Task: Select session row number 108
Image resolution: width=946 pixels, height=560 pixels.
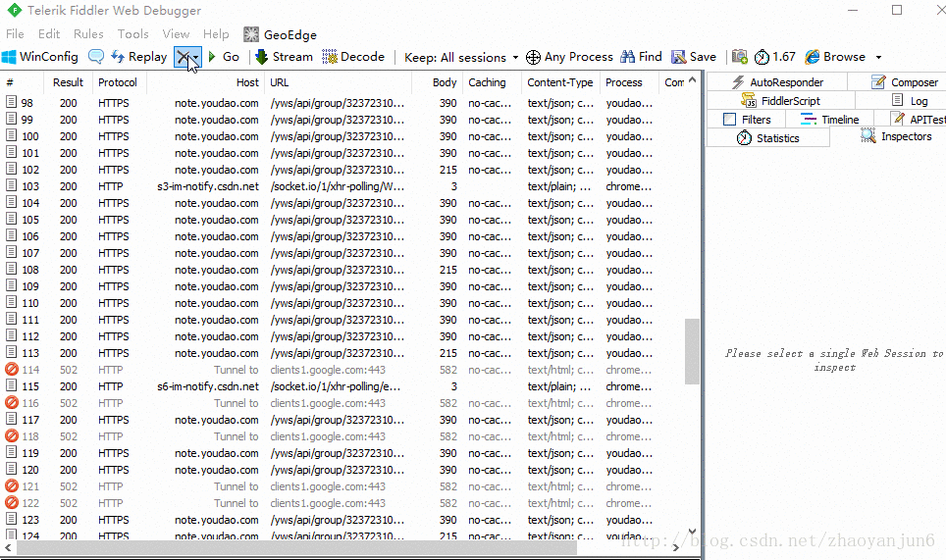Action: pyautogui.click(x=343, y=270)
